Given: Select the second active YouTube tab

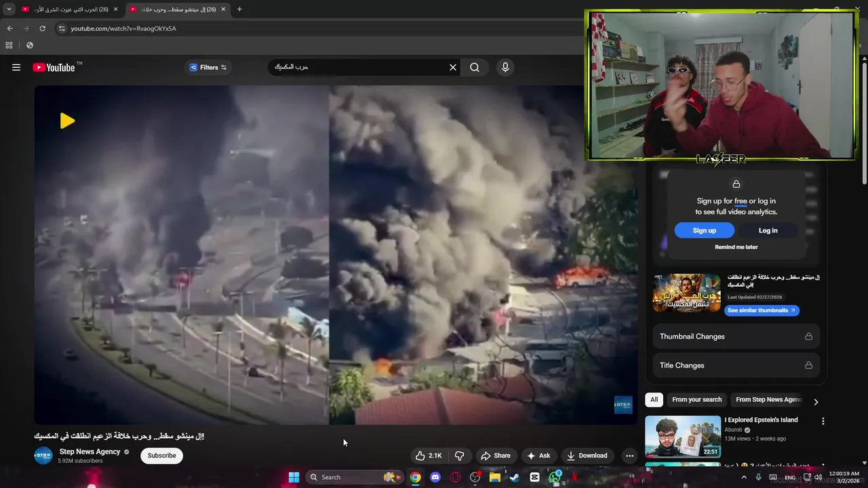Looking at the screenshot, I should pyautogui.click(x=178, y=9).
